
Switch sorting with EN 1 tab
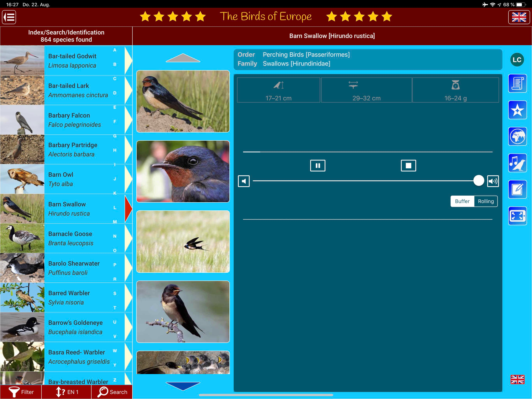66,392
